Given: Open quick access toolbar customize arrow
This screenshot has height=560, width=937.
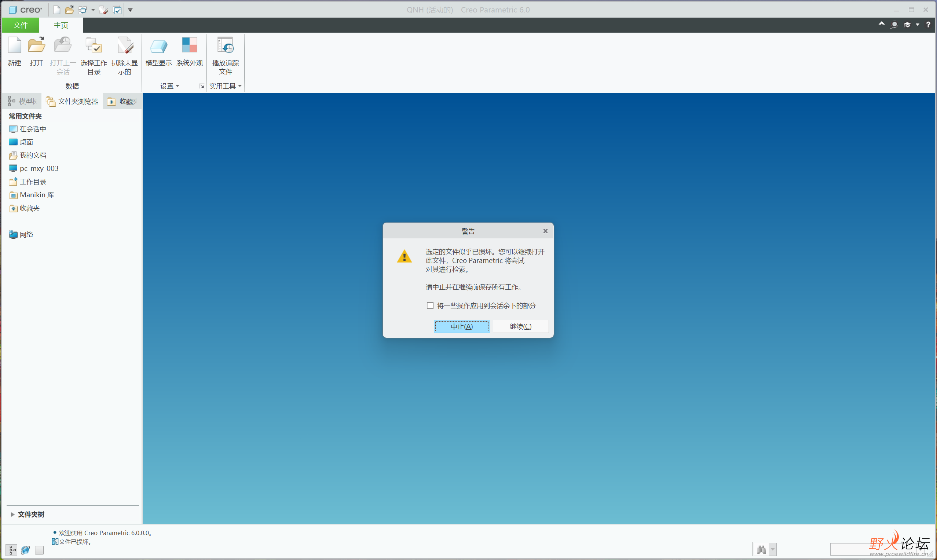Looking at the screenshot, I should [130, 10].
